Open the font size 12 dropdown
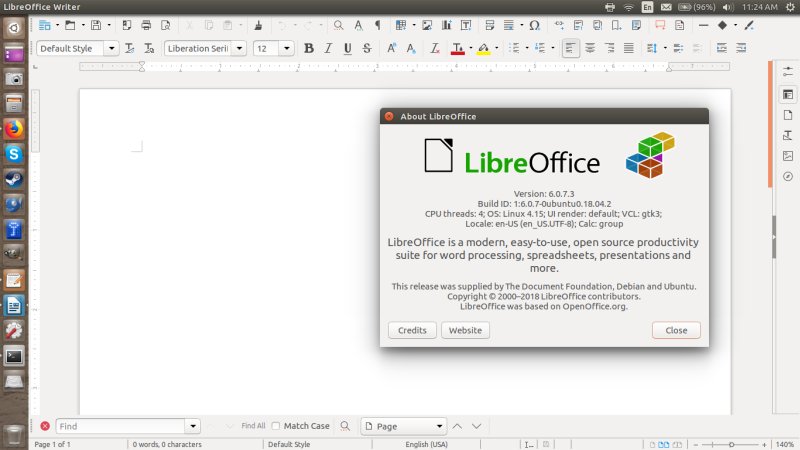The height and width of the screenshot is (450, 800). tap(287, 48)
